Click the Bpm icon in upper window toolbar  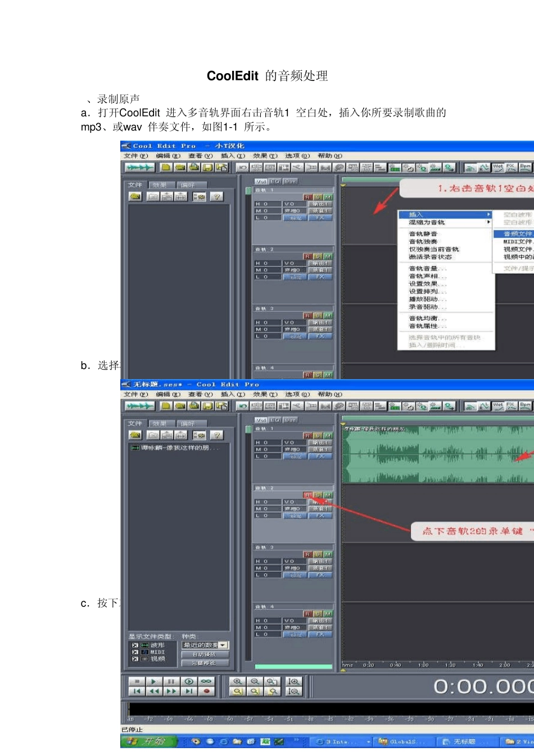[x=524, y=168]
